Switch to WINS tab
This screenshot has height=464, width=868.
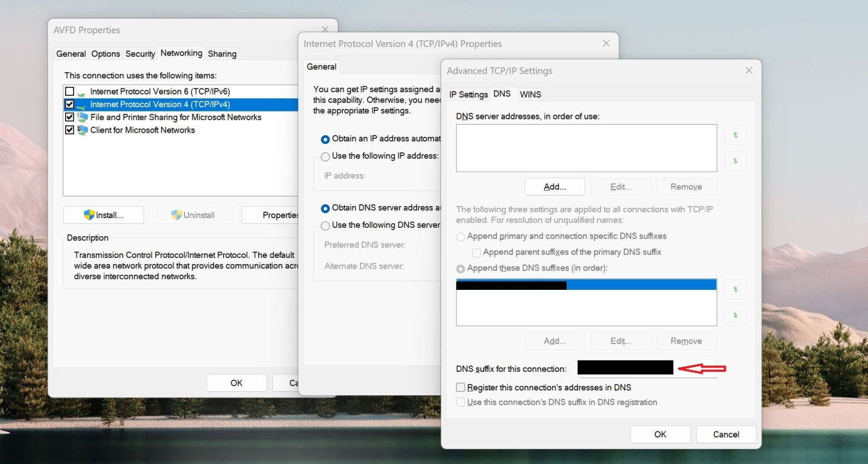[530, 94]
